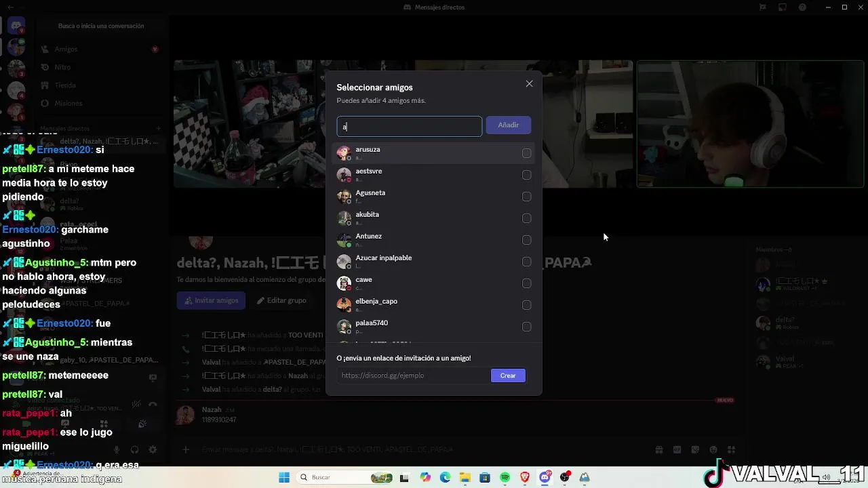Click the discord.gg invite link field

click(x=413, y=375)
